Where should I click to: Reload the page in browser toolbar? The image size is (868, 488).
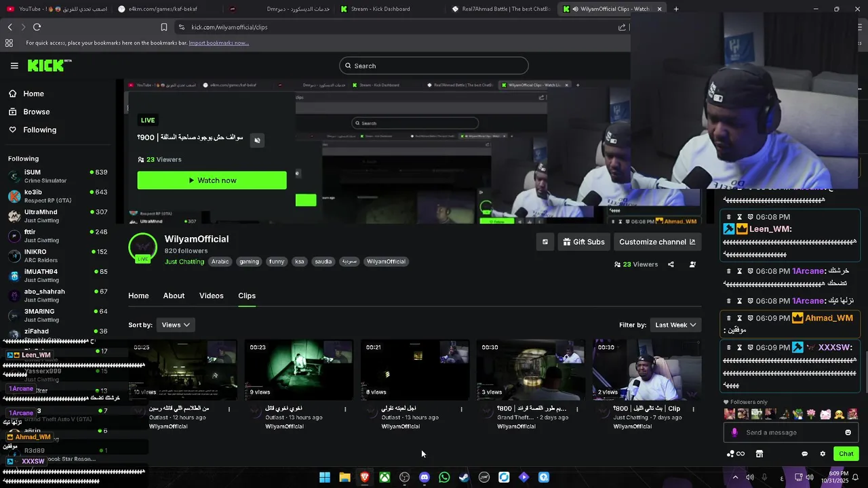37,27
